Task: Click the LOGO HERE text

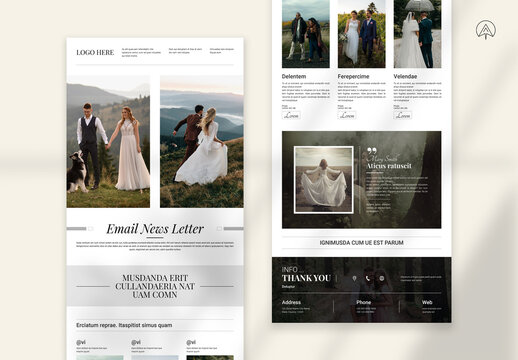Action: pos(95,52)
